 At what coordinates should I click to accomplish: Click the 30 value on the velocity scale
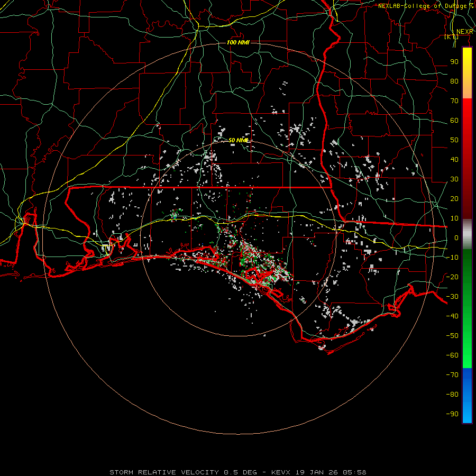[454, 179]
